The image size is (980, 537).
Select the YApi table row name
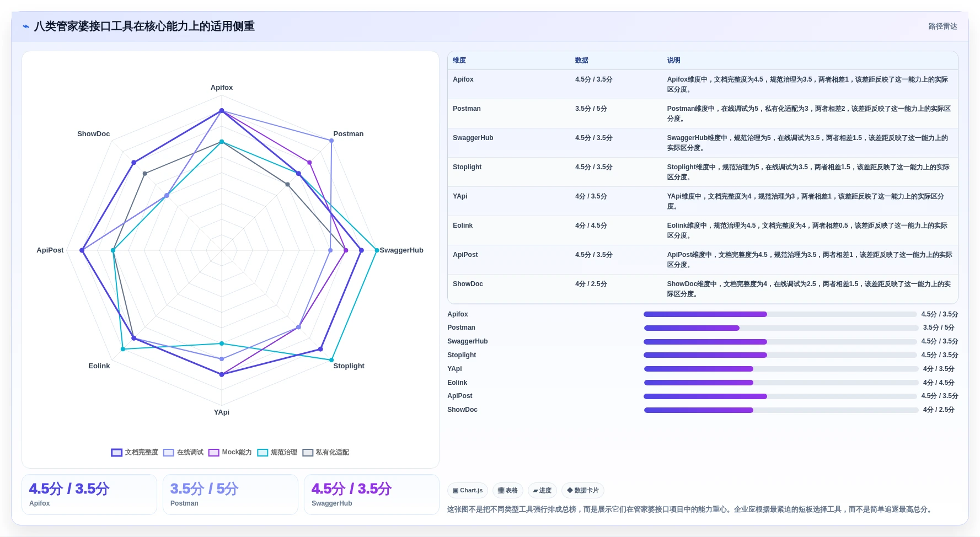[460, 196]
